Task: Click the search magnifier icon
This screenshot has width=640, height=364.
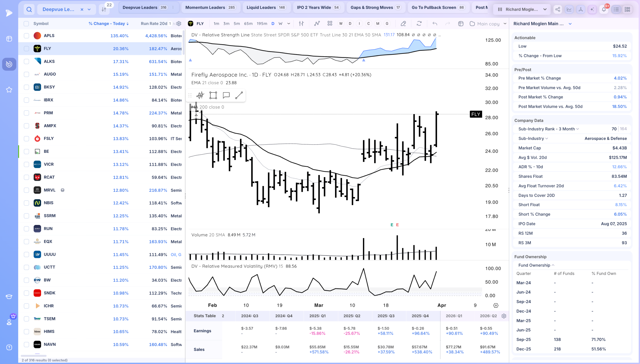Action: [29, 9]
